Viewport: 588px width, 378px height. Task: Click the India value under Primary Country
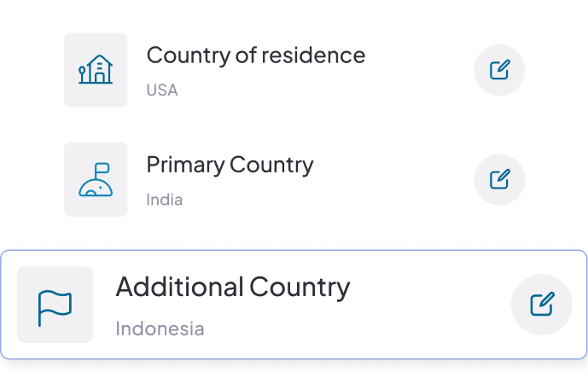click(164, 200)
